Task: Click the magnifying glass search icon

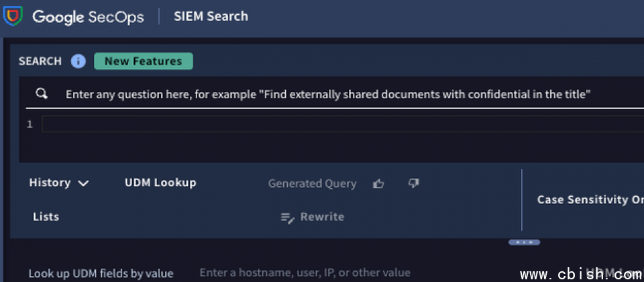Action: pyautogui.click(x=42, y=94)
